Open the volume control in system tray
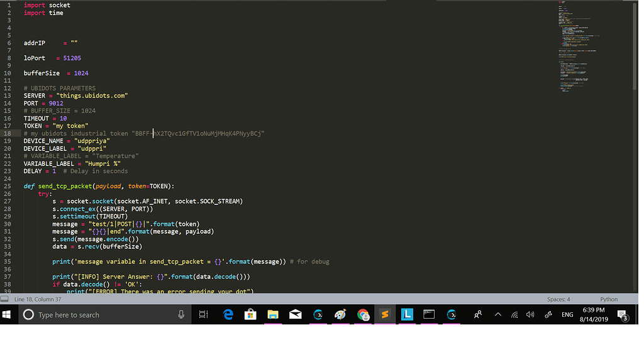Image resolution: width=644 pixels, height=362 pixels. 530,314
